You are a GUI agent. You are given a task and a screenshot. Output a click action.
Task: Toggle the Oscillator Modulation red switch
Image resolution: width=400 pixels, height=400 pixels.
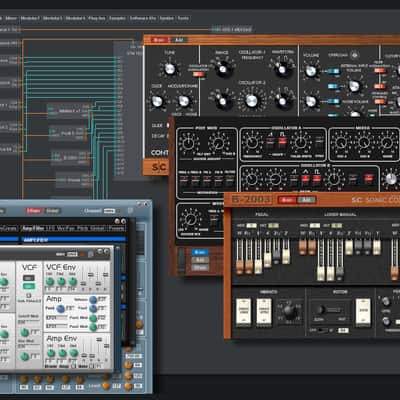pos(199,74)
